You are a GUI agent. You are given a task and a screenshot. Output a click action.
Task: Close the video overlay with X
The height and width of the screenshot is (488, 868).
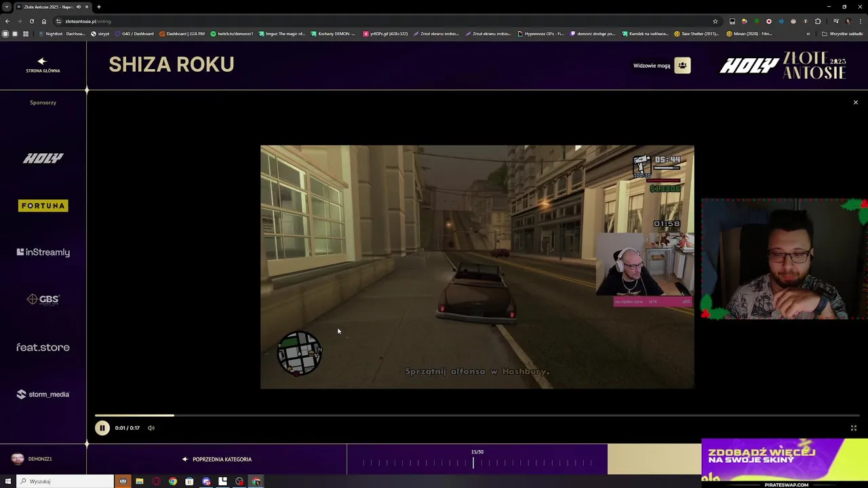(856, 102)
